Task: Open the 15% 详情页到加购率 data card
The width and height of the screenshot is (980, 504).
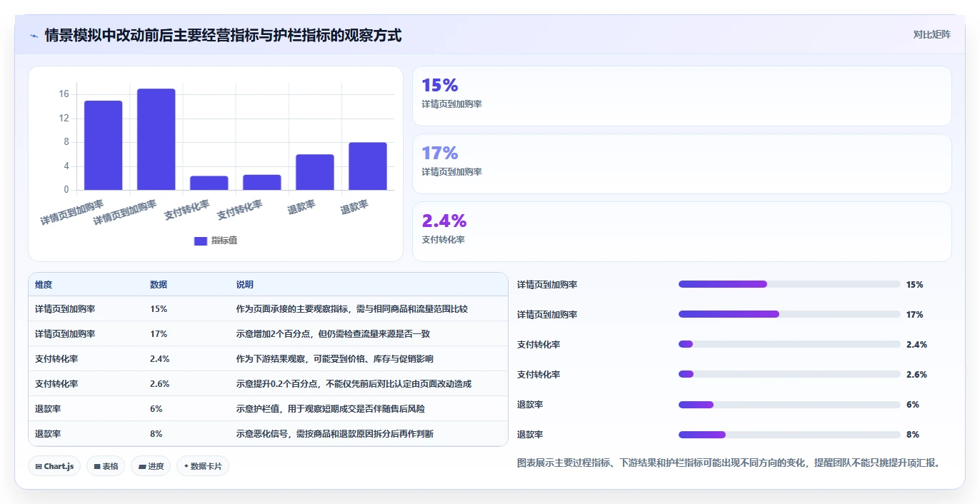Action: pyautogui.click(x=682, y=96)
